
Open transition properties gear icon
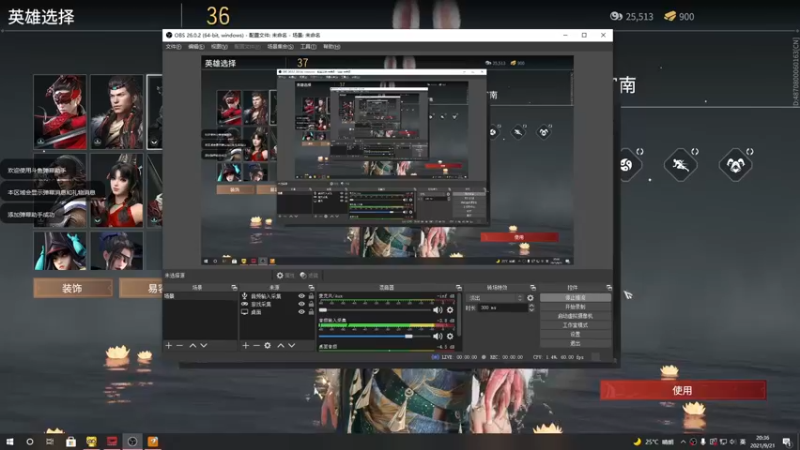pos(531,298)
